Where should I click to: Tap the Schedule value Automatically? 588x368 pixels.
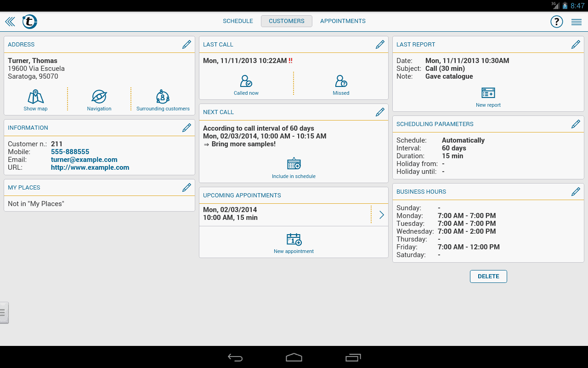[463, 140]
